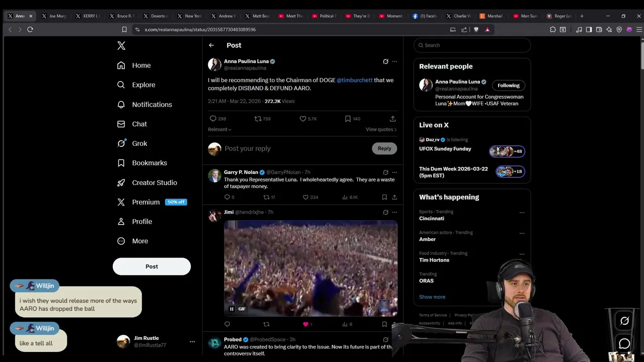Viewport: 644px width, 362px height.
Task: Click the white Post button
Action: (151, 266)
